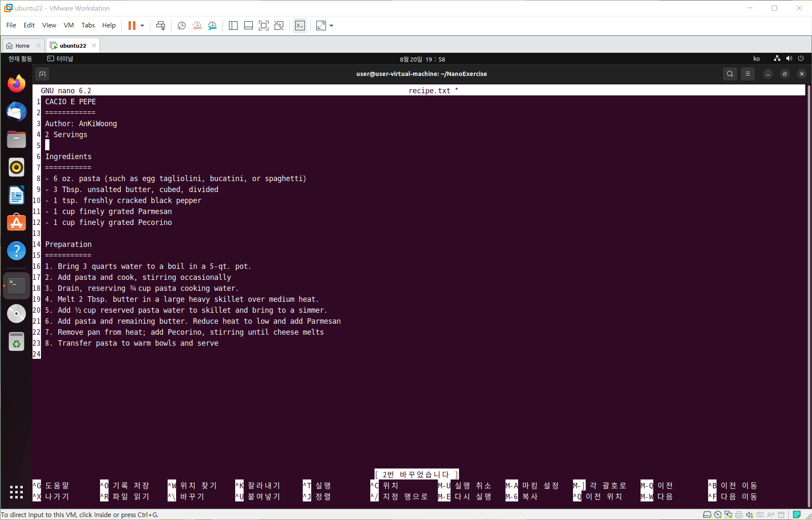This screenshot has height=520, width=812.
Task: Open the clock showing 8월 20일 19:58
Action: click(422, 59)
